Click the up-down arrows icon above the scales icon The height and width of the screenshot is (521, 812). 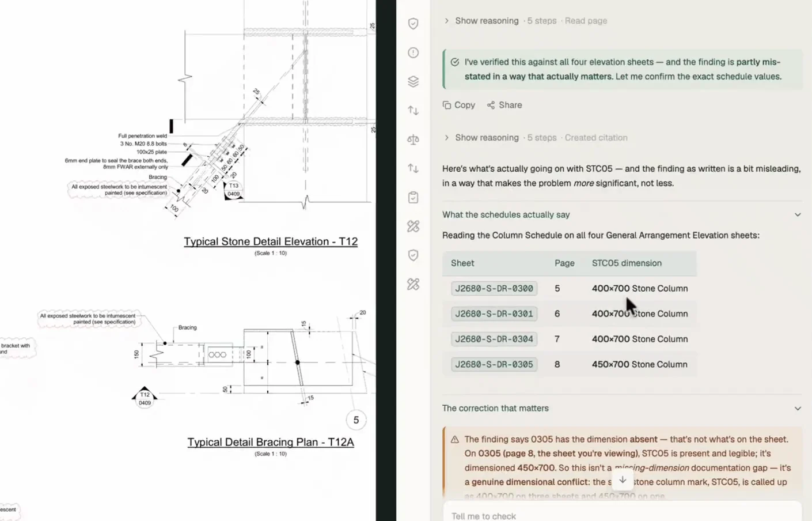[x=413, y=110]
